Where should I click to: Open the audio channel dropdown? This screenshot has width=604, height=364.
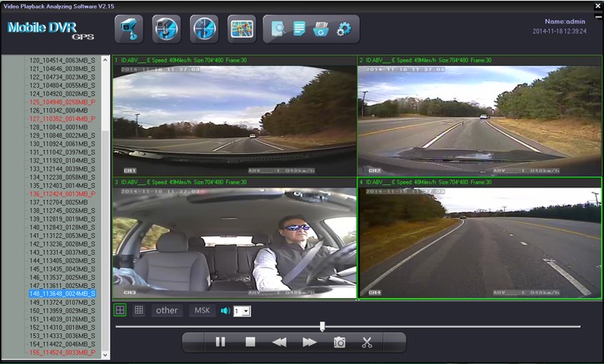[x=246, y=311]
